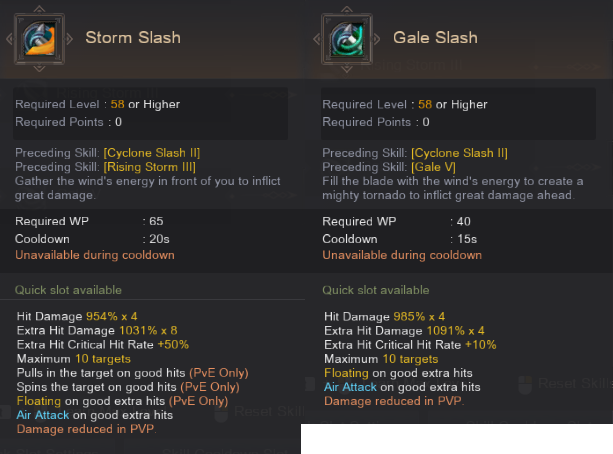The width and height of the screenshot is (613, 454).
Task: Click the Storm Slash title text
Action: point(133,38)
